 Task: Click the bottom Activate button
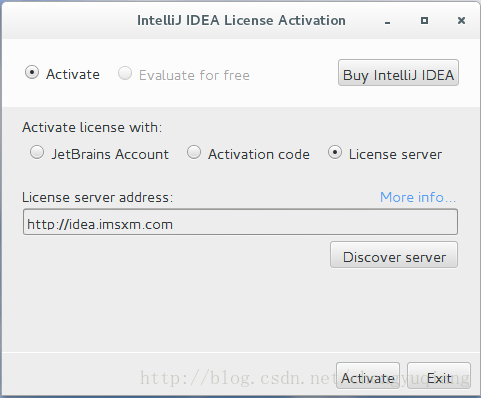coord(368,376)
